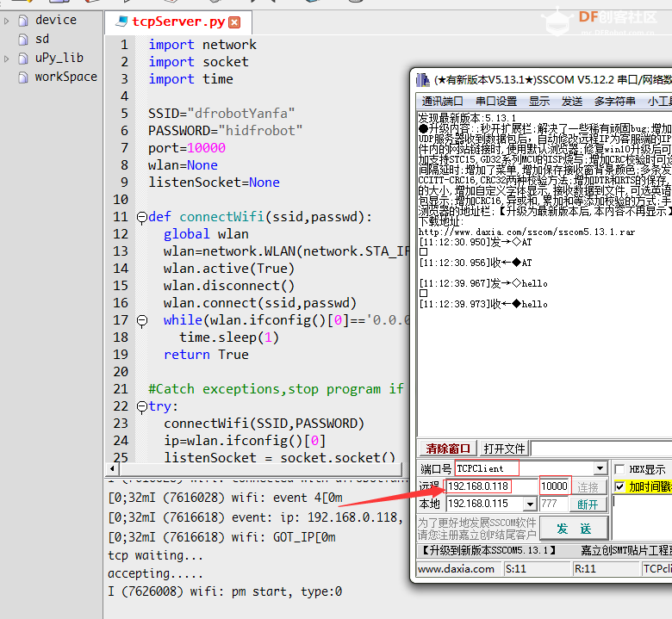Viewport: 672px width, 619px height.
Task: Click the sscom5.13.1.rar download URL
Action: coord(526,232)
